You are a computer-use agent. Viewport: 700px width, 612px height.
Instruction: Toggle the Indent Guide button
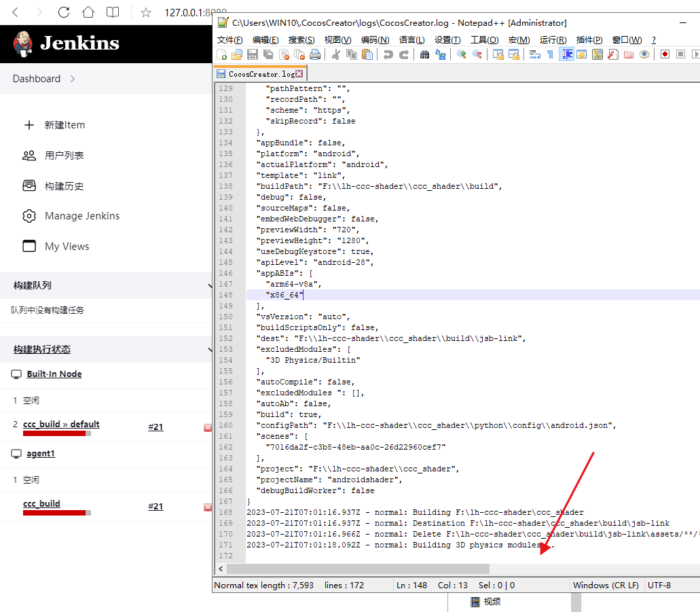(x=566, y=54)
